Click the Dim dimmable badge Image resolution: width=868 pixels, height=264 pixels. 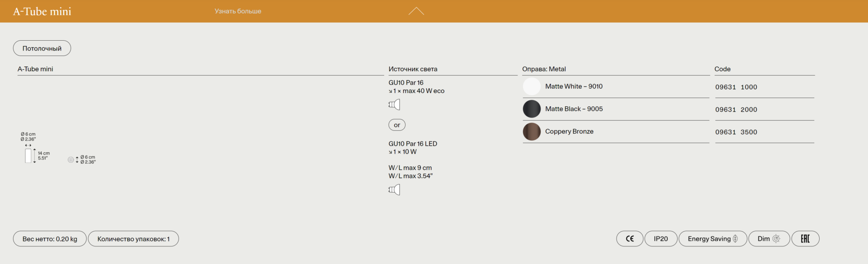point(769,239)
